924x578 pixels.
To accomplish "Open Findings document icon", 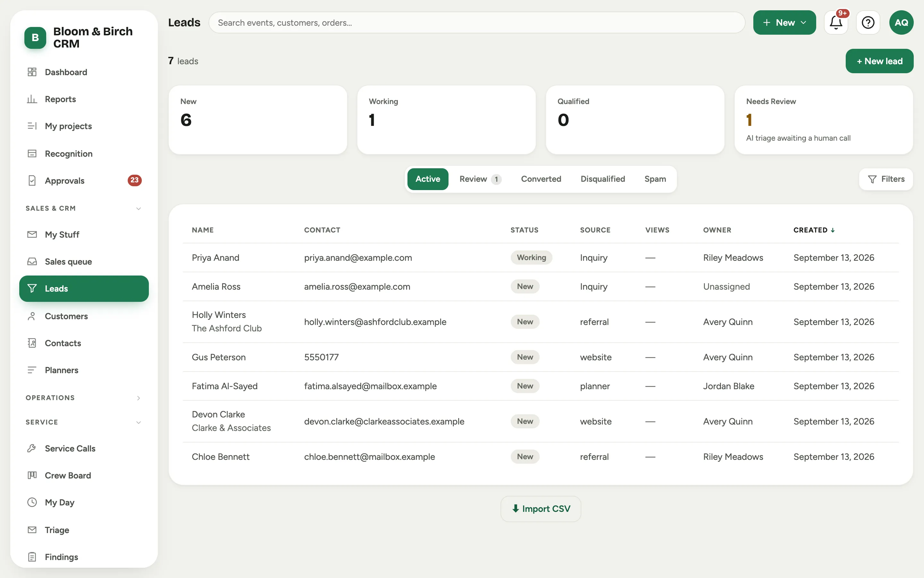I will point(32,557).
